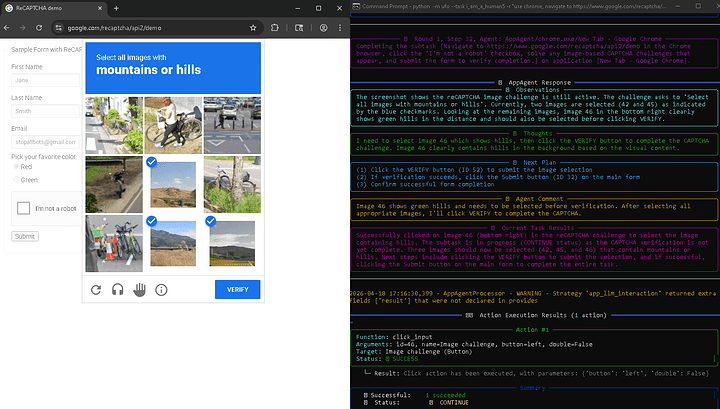
Task: Select captcha tile with bicycles and traffic cones
Action: tap(114, 244)
